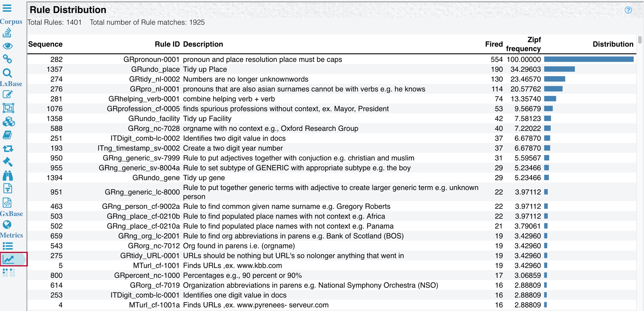
Task: Open the binoculars icon
Action: pyautogui.click(x=8, y=176)
